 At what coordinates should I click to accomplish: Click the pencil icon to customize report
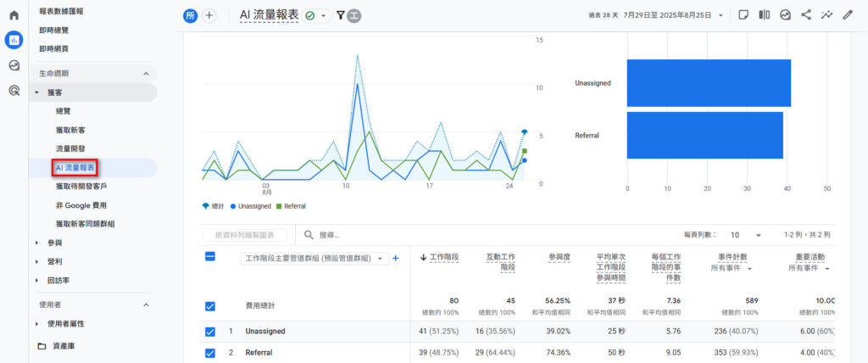click(847, 15)
